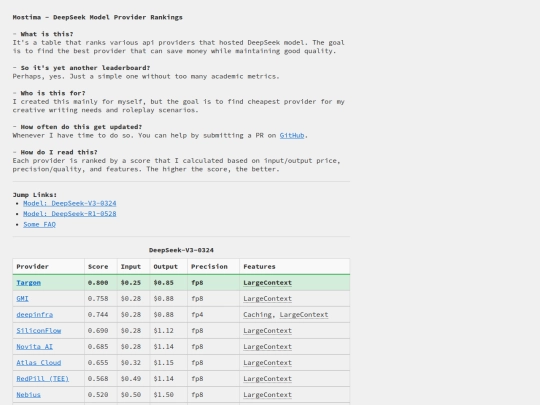Click RedPill's input price $0.49

click(131, 379)
